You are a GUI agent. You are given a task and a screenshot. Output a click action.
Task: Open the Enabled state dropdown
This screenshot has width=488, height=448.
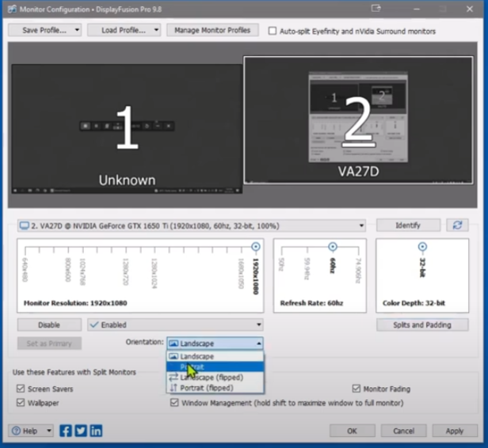tap(258, 325)
